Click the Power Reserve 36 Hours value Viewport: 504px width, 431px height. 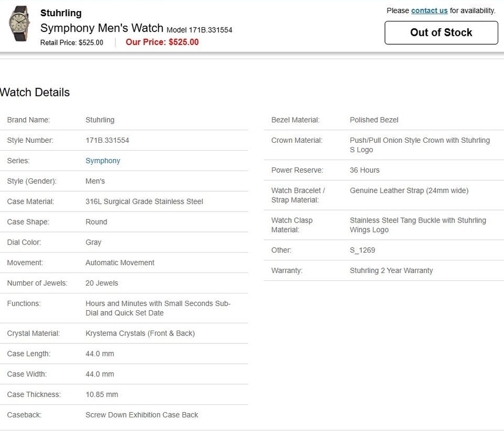[x=364, y=170]
